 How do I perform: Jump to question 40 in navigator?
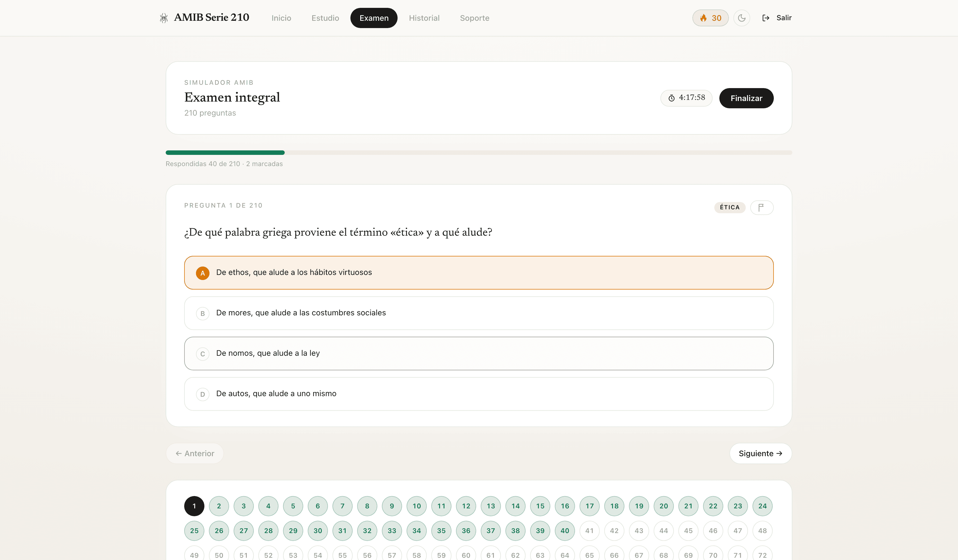pos(565,531)
